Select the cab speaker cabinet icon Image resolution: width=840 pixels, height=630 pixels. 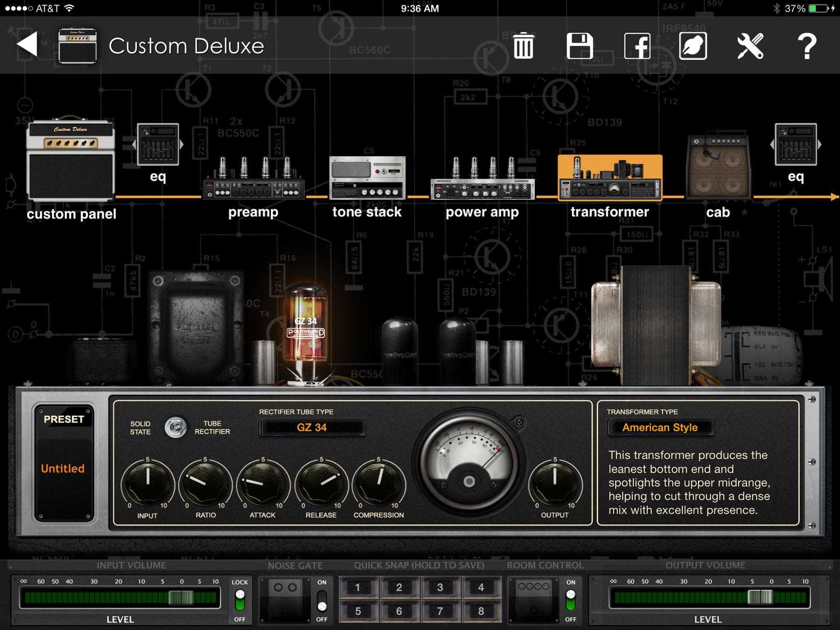pos(718,168)
